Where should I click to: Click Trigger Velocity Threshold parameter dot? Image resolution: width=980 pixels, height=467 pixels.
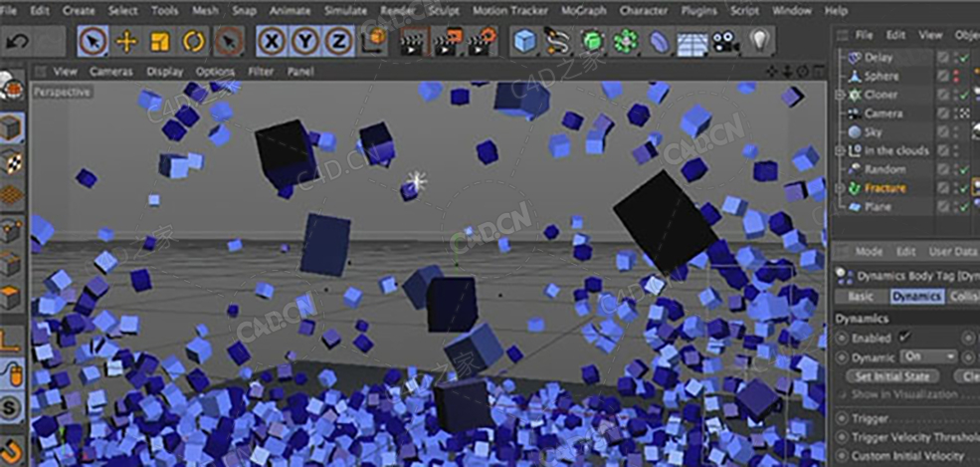[842, 437]
